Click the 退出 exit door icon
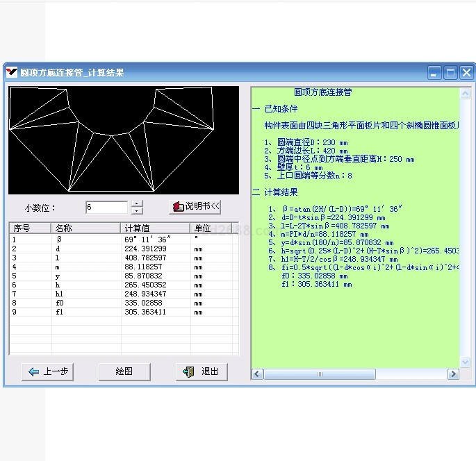Viewport: 476px width, 461px height. coord(188,372)
